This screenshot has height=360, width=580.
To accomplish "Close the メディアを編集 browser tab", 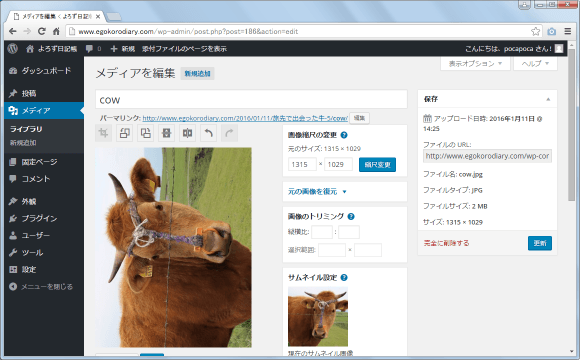I will (98, 17).
